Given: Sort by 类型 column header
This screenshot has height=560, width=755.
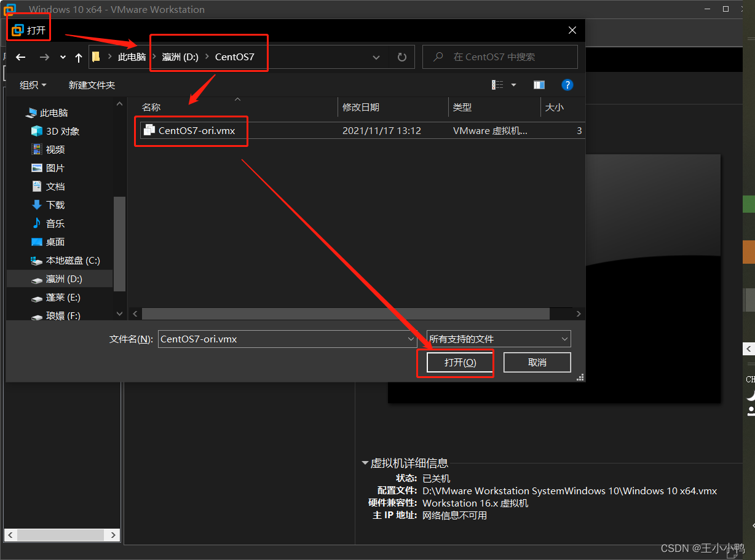Looking at the screenshot, I should tap(462, 107).
